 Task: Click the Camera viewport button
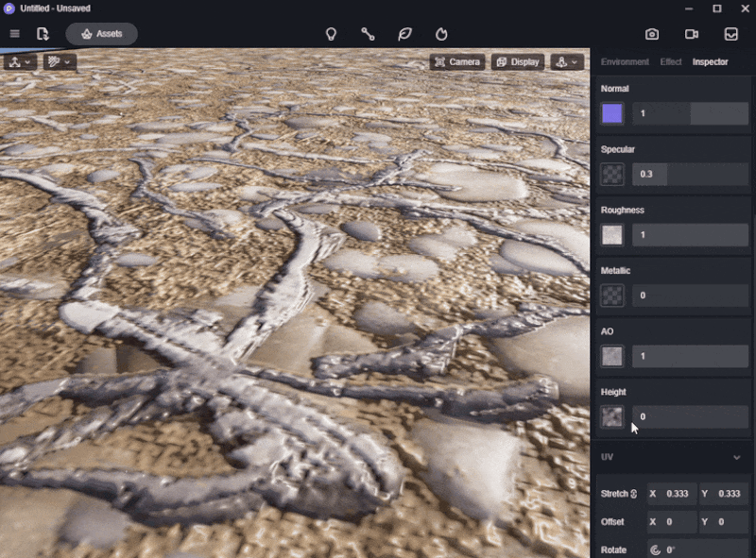click(x=457, y=62)
